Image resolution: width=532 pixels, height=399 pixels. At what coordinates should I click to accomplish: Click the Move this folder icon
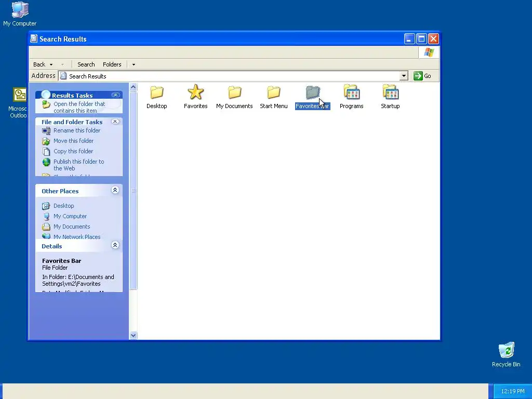(46, 141)
